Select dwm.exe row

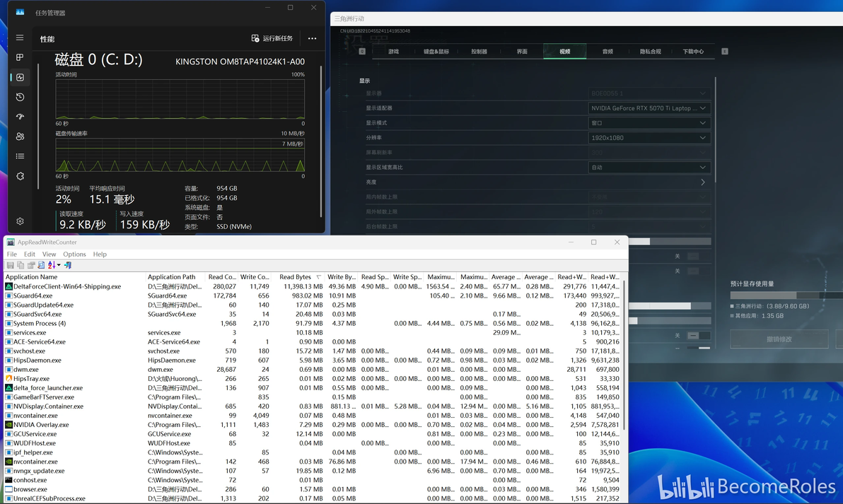point(313,370)
